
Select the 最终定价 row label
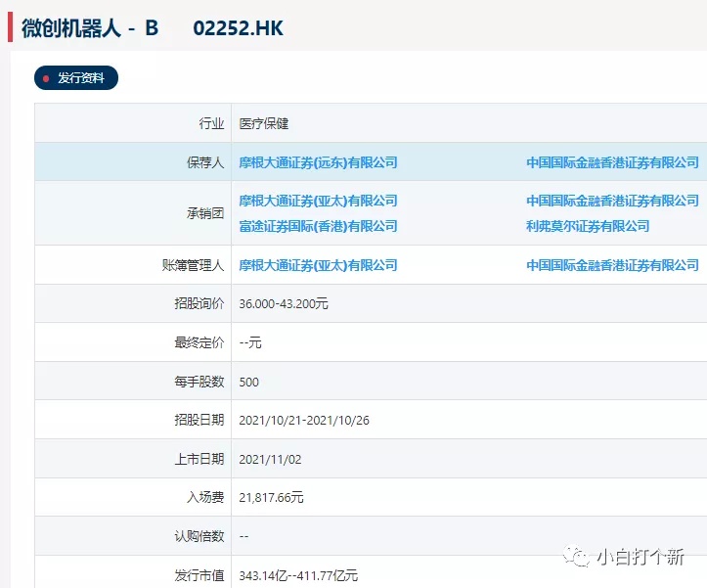click(199, 343)
